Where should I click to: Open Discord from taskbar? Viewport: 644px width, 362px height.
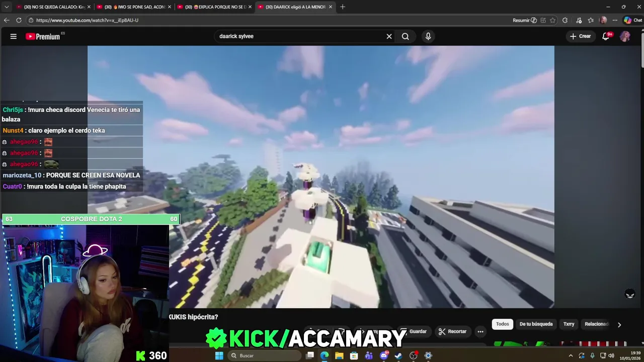tap(384, 355)
